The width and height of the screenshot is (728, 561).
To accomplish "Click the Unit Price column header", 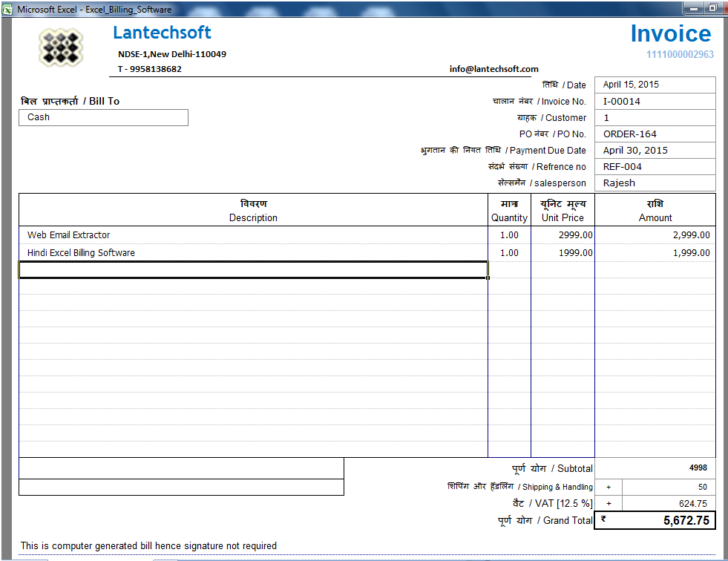I will click(x=563, y=211).
